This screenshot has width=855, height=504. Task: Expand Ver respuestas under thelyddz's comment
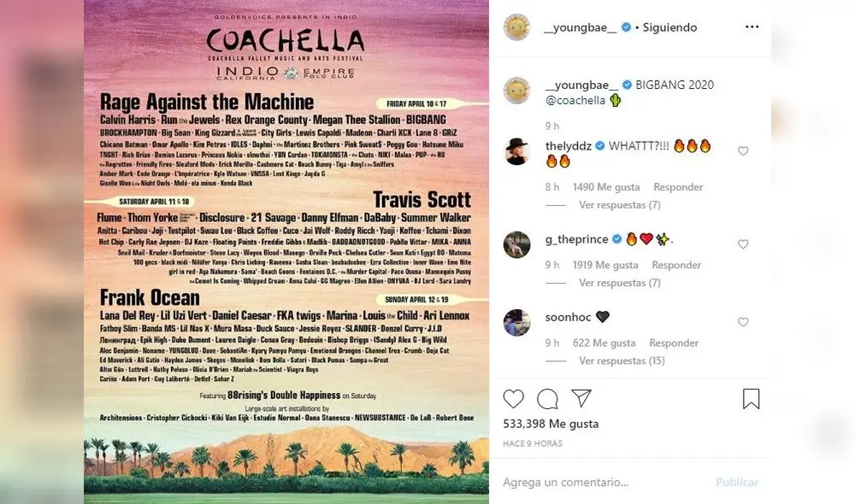[619, 204]
